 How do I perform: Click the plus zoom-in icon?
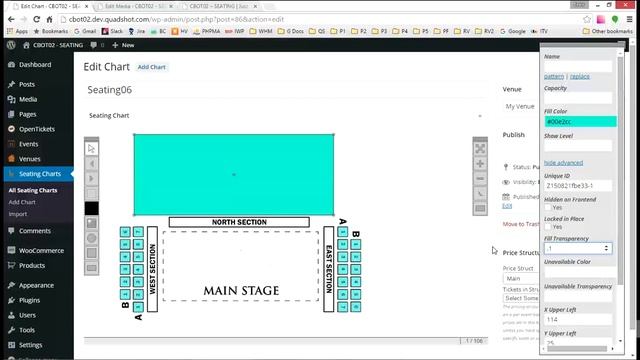click(480, 164)
